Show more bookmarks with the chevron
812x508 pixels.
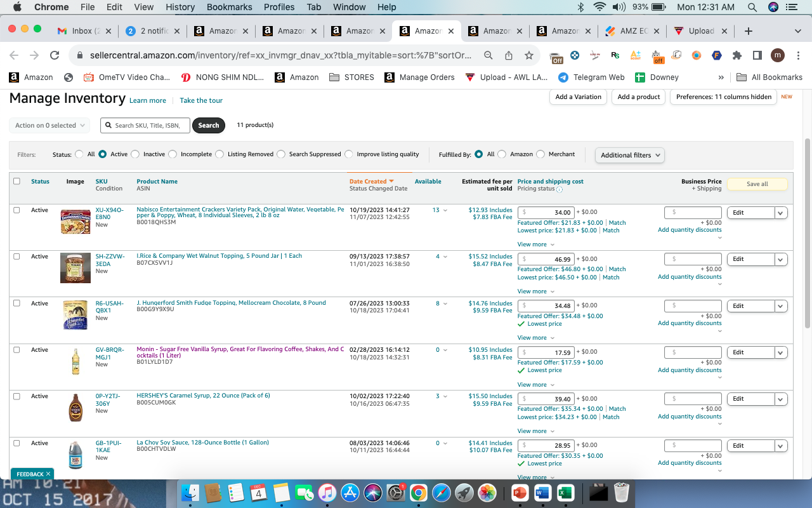(x=721, y=77)
